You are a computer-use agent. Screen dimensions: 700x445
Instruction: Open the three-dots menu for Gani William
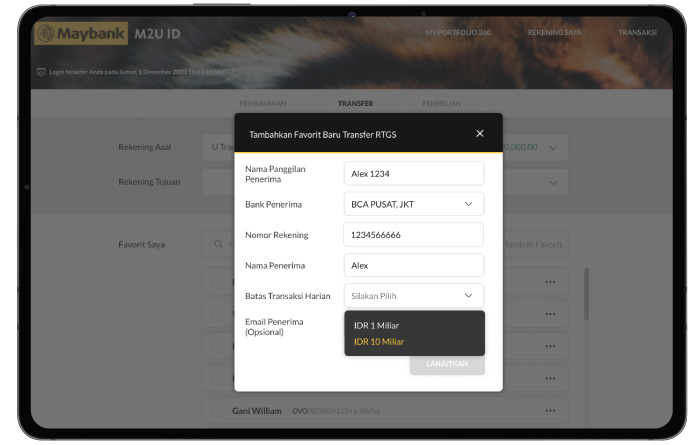point(550,410)
